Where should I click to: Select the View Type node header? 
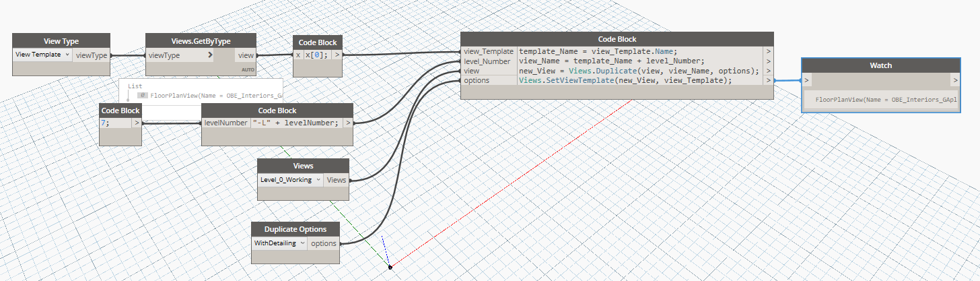click(x=61, y=40)
